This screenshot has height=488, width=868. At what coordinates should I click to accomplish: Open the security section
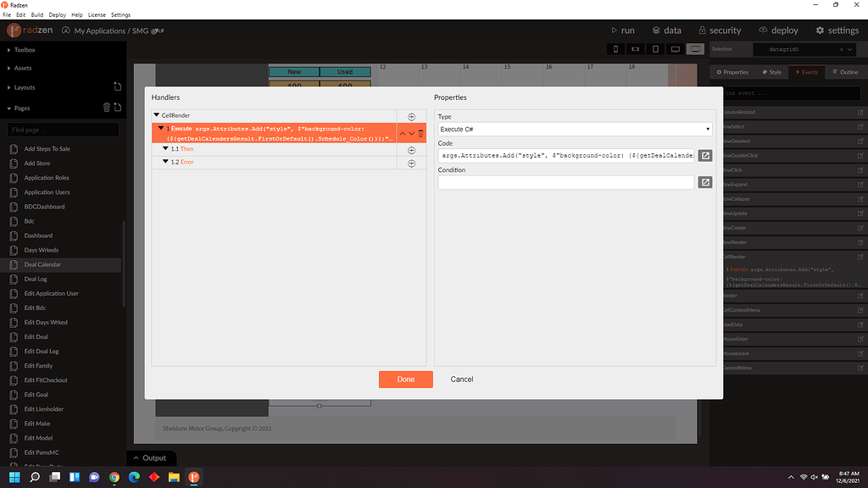(720, 30)
